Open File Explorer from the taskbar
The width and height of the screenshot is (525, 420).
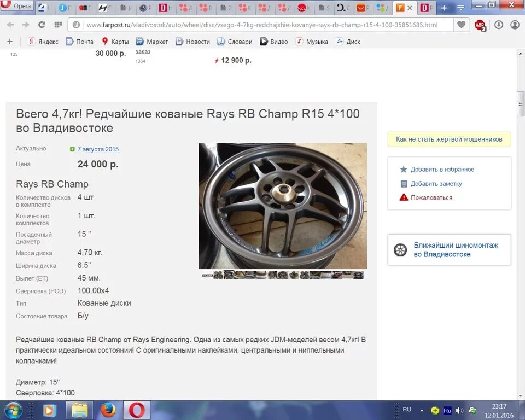pyautogui.click(x=79, y=410)
